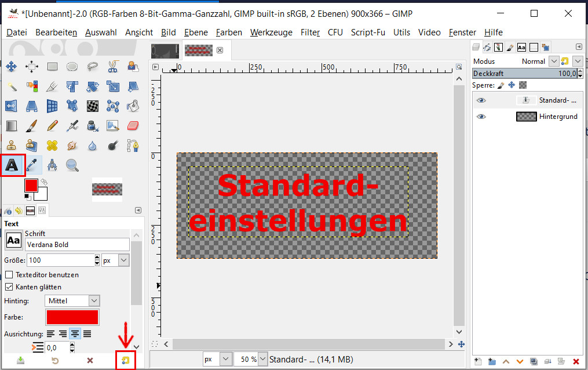Uncheck the Kanten glätten checkbox
The width and height of the screenshot is (588, 370).
(x=9, y=287)
